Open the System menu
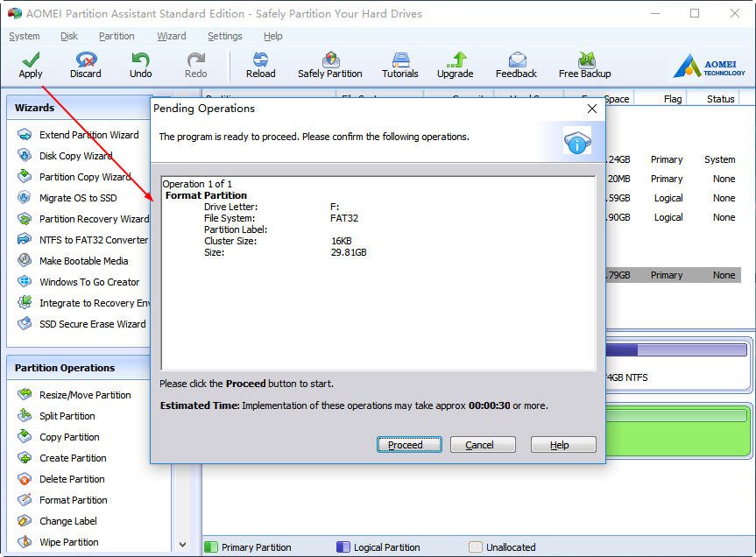The height and width of the screenshot is (557, 756). (25, 36)
